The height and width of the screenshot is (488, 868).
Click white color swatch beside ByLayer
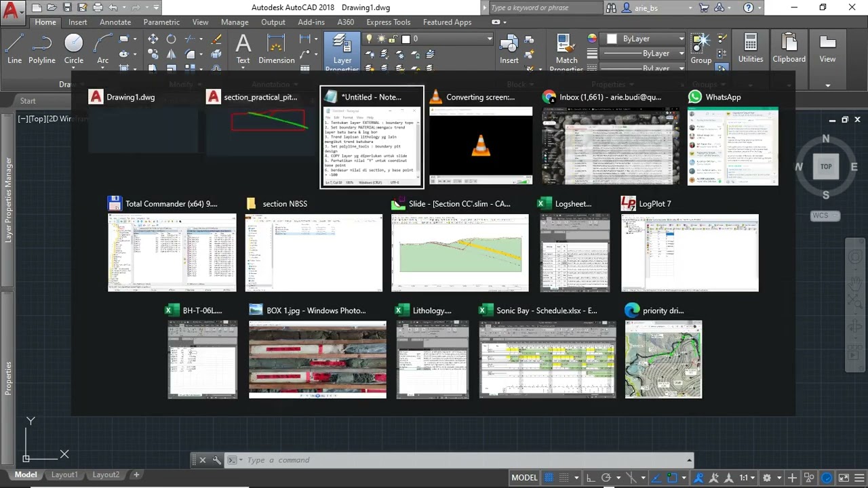coord(612,39)
